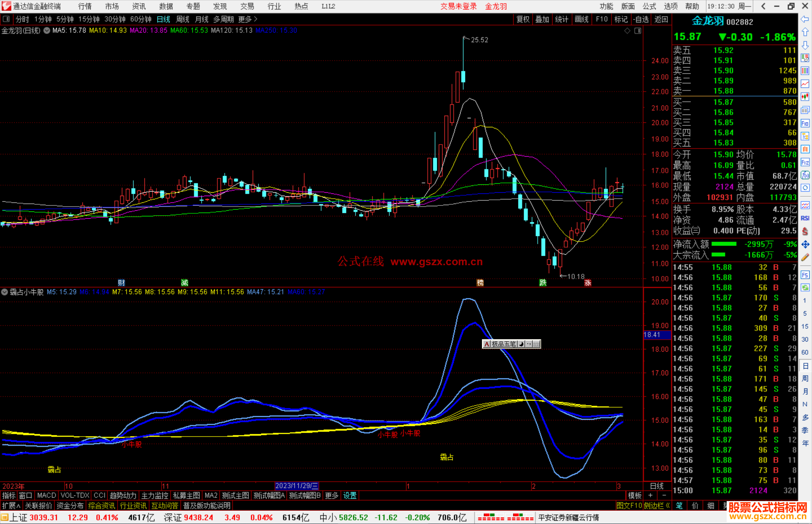Toggle the panel layout icon left of 分时

(6, 19)
